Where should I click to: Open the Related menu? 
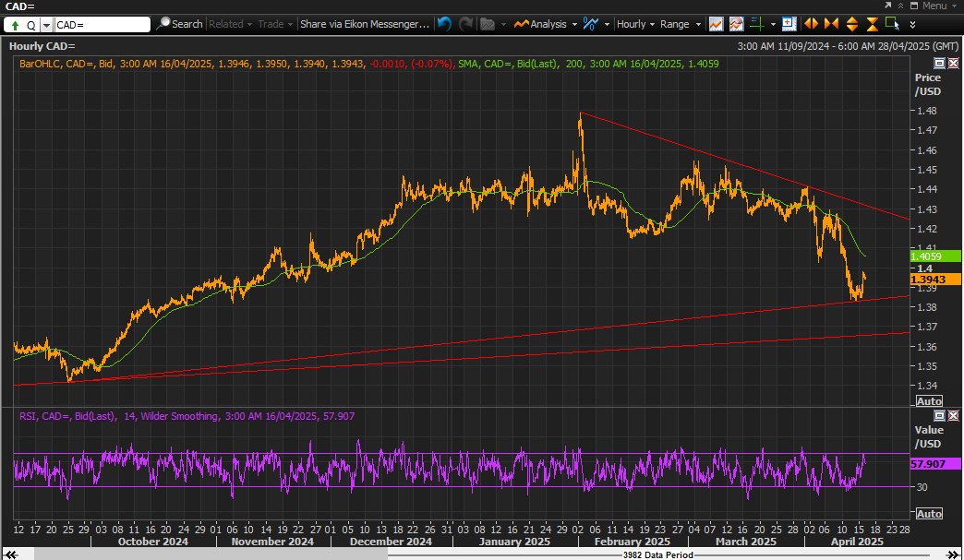click(228, 24)
